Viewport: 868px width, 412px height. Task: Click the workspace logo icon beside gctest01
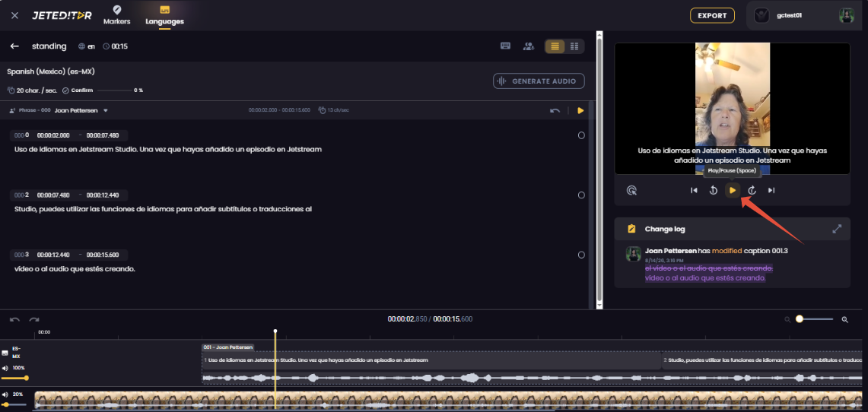coord(761,15)
